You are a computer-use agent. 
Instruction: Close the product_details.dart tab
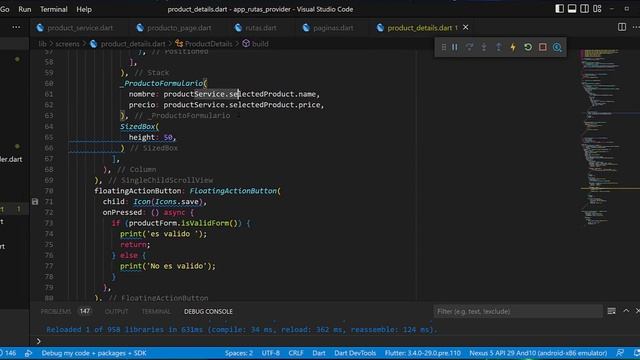pyautogui.click(x=465, y=27)
